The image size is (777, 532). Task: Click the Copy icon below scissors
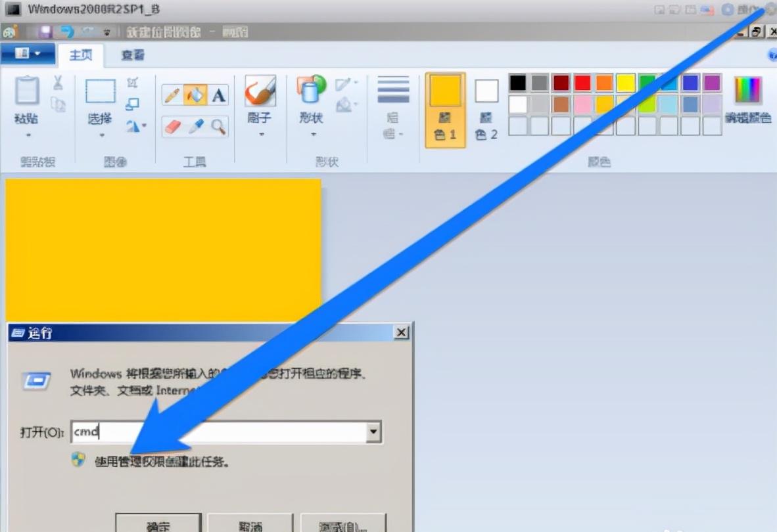(58, 104)
